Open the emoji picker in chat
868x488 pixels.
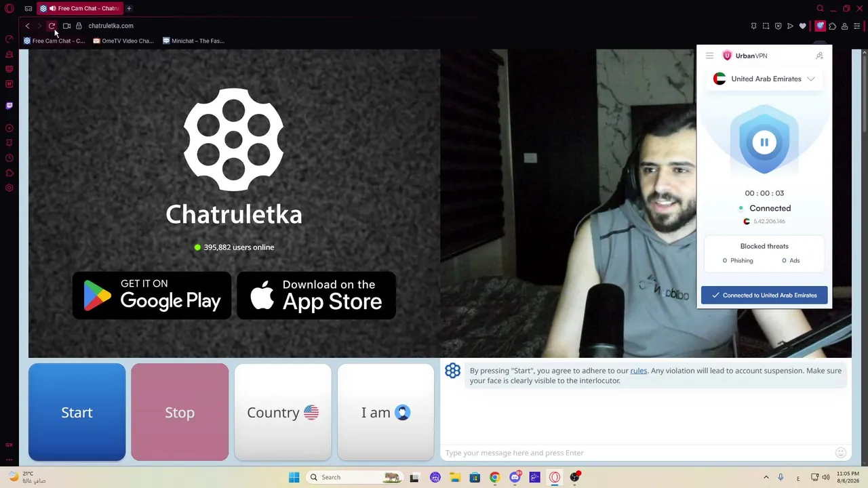(841, 453)
